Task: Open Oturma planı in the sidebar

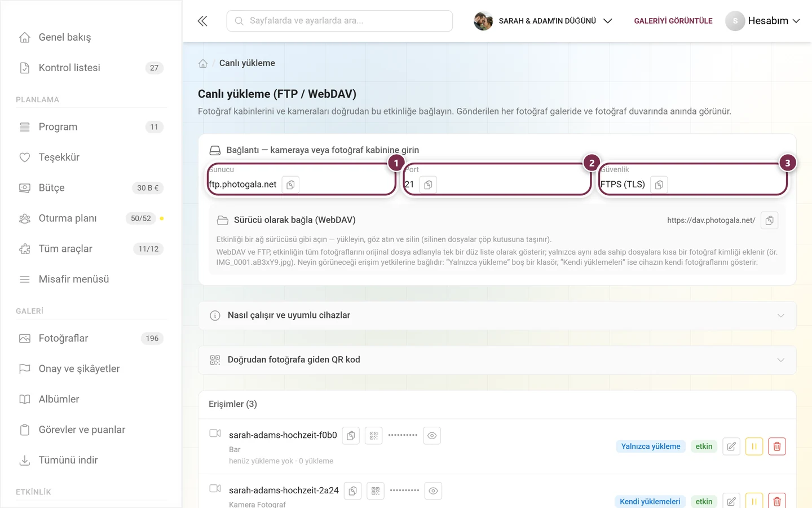Action: [x=91, y=218]
